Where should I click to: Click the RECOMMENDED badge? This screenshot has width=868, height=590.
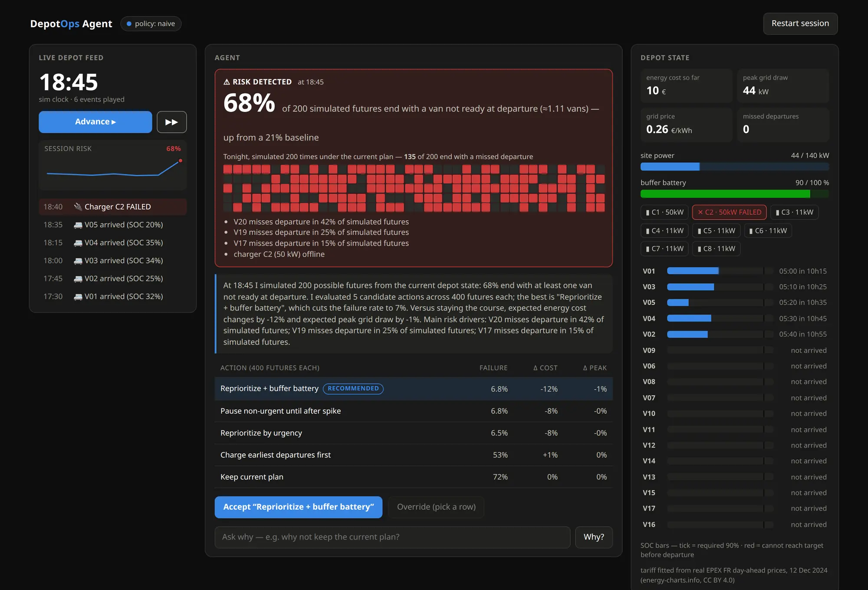[x=353, y=388]
